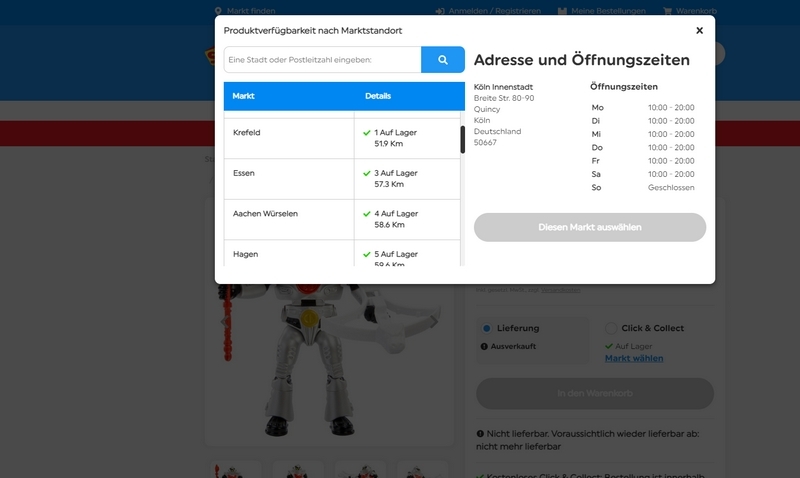Image resolution: width=800 pixels, height=478 pixels.
Task: Click the 'Geschlossen' Sunday hours
Action: 671,188
